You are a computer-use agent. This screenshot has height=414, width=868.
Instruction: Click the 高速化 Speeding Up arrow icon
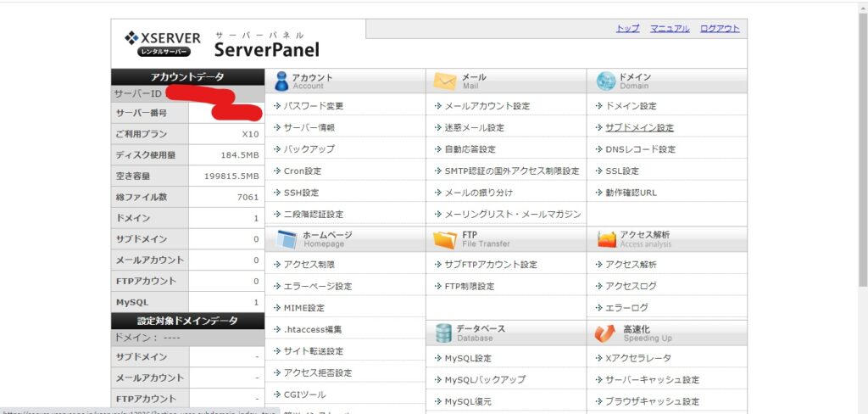(x=605, y=333)
